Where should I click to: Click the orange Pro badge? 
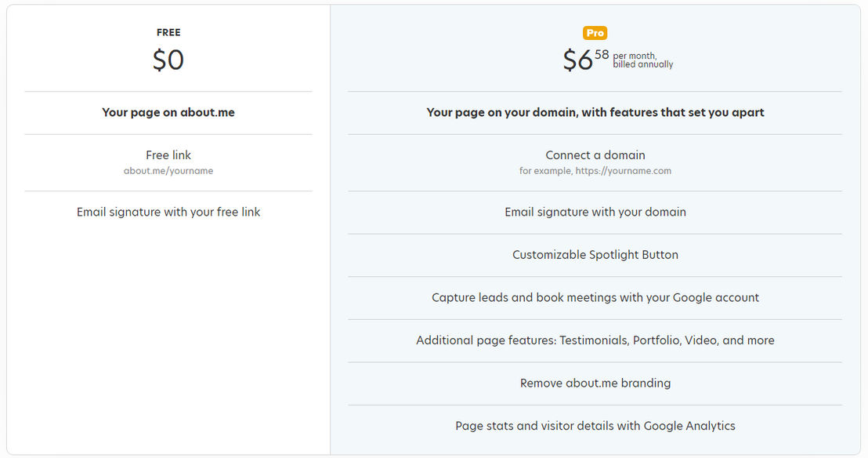coord(595,33)
